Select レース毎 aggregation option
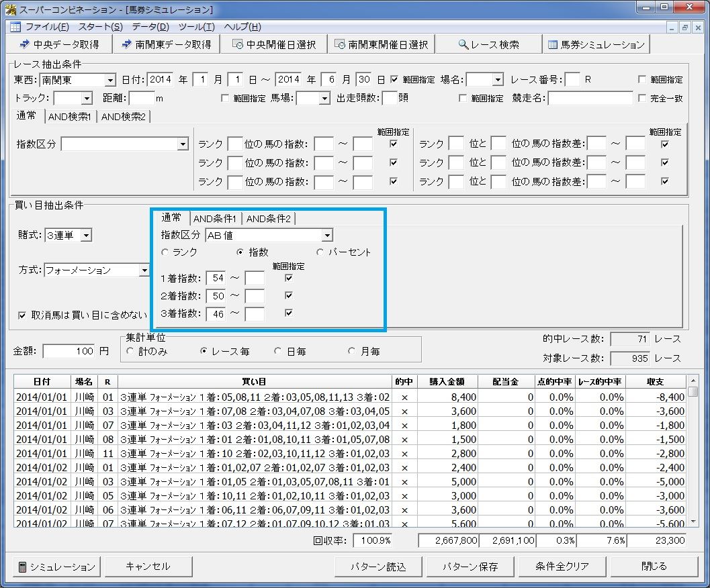710x588 pixels. click(x=204, y=351)
